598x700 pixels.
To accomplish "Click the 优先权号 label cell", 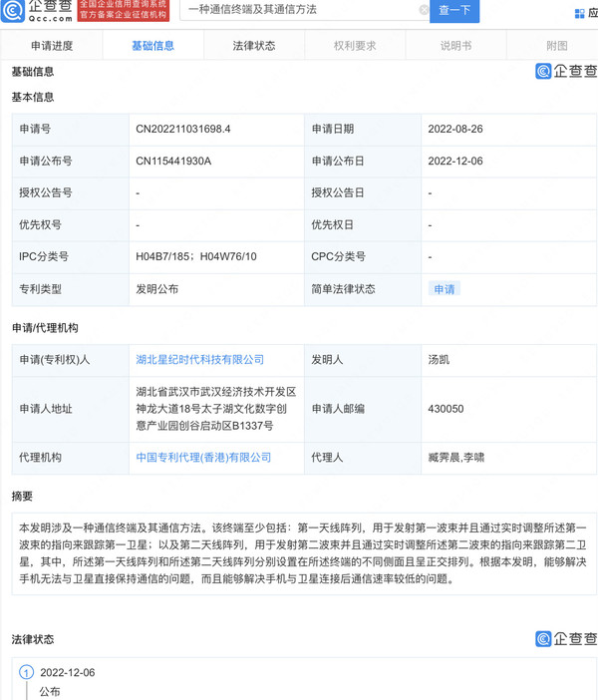I will [71, 225].
